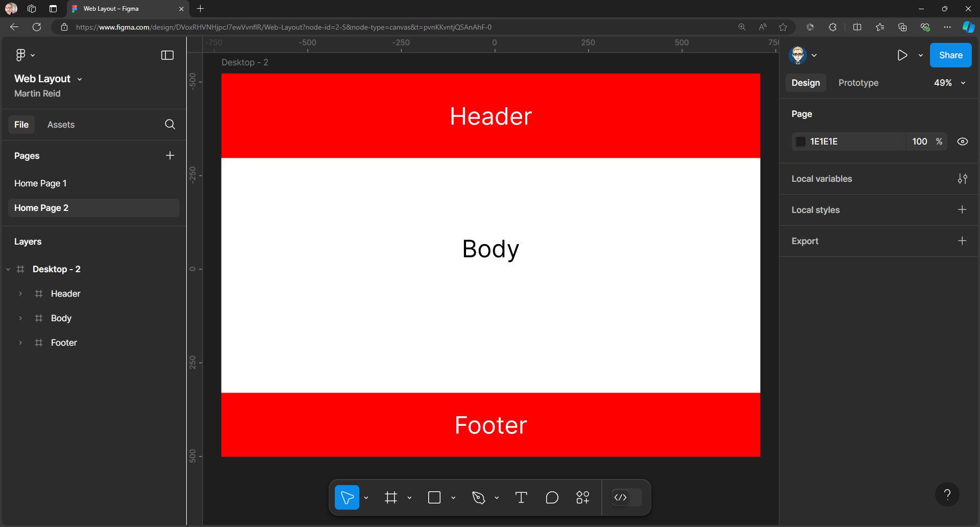The image size is (980, 527).
Task: Switch to the File tab
Action: 21,125
